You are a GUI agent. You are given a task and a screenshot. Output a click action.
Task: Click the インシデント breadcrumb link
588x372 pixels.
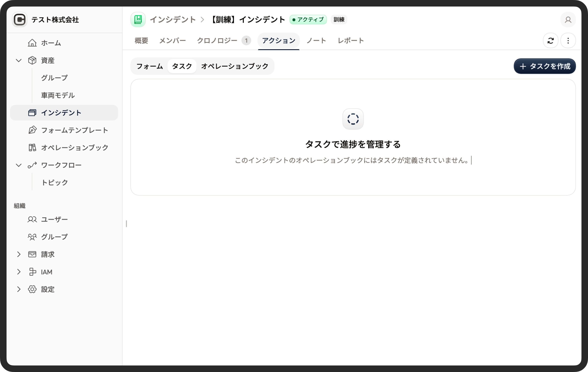[173, 20]
